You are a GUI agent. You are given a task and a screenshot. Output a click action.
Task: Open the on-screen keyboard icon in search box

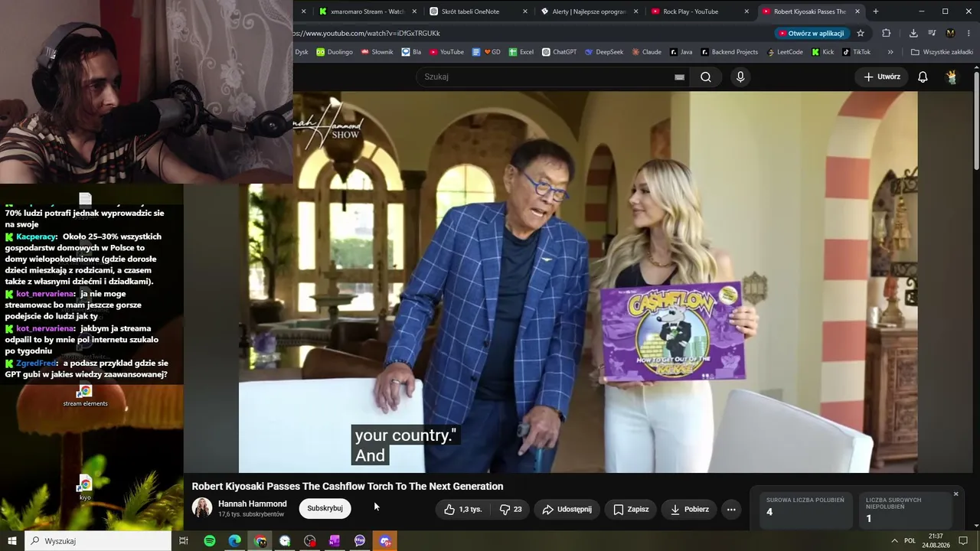pyautogui.click(x=679, y=77)
